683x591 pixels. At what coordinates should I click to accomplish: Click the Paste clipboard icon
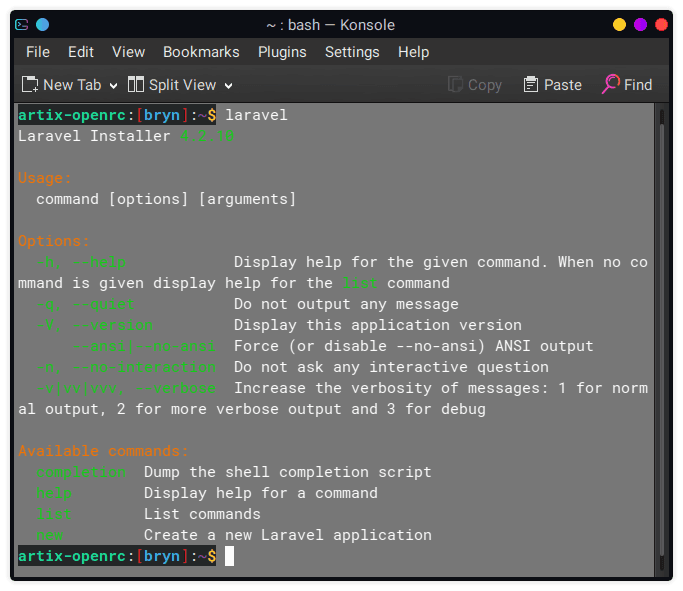[531, 84]
